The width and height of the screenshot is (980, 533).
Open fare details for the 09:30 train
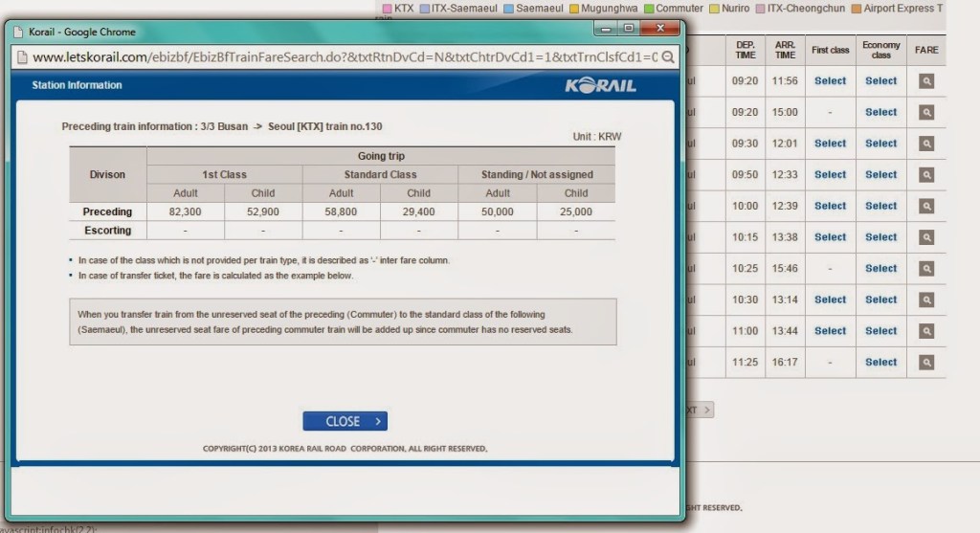tap(925, 144)
